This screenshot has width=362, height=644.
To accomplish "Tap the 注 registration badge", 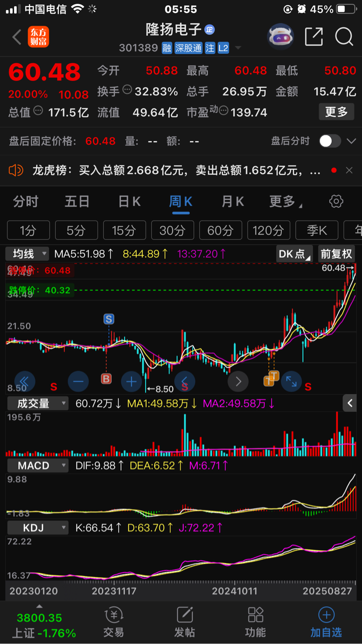I will pyautogui.click(x=210, y=48).
